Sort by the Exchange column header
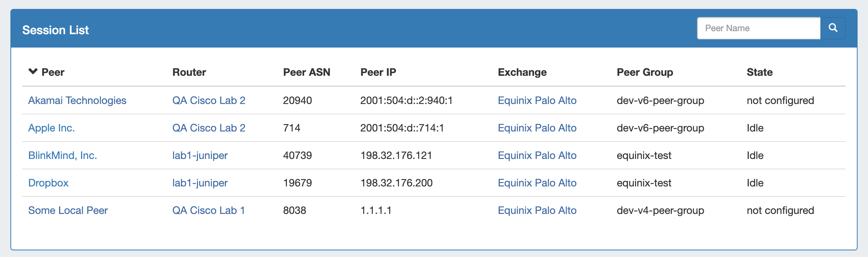This screenshot has height=257, width=868. [x=522, y=72]
